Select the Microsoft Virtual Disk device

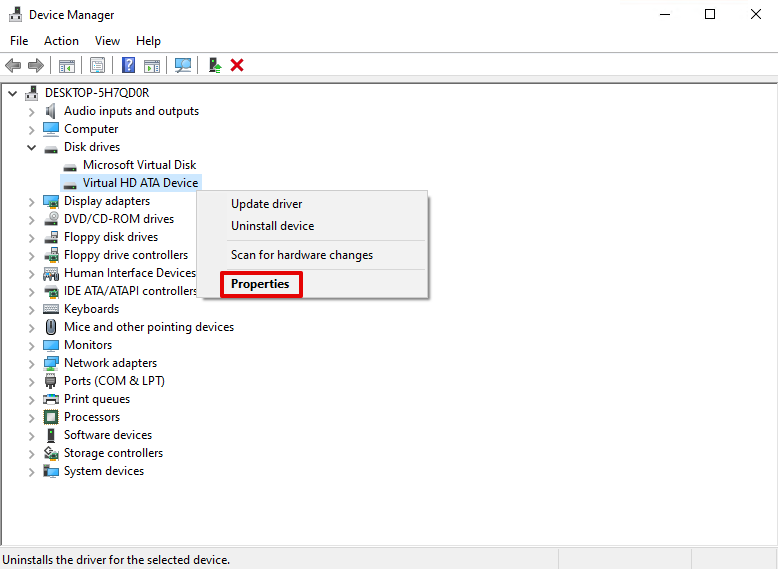139,165
